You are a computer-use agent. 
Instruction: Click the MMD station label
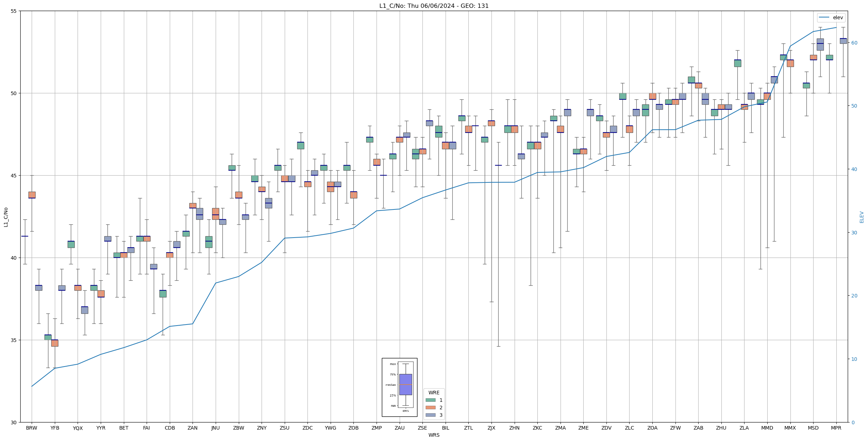(x=767, y=428)
